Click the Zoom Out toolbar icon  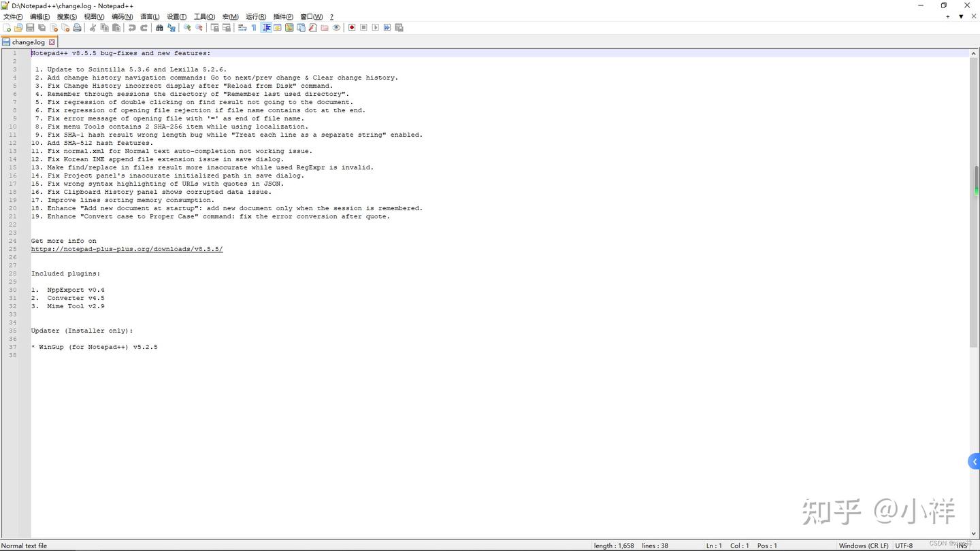pyautogui.click(x=199, y=28)
